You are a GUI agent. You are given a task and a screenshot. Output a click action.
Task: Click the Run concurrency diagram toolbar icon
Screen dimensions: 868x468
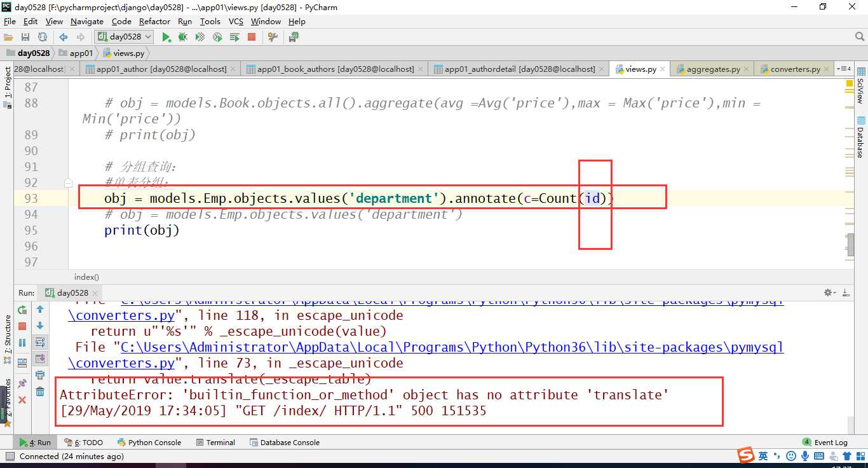(234, 37)
